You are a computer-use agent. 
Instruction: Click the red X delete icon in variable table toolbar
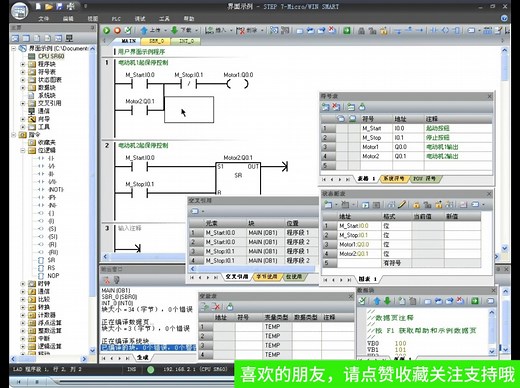tap(216, 306)
